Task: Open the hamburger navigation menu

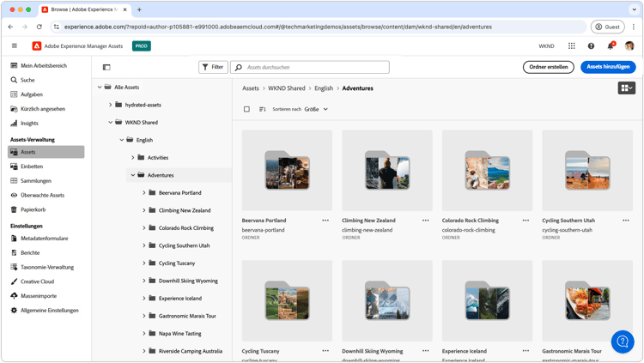Action: click(15, 46)
